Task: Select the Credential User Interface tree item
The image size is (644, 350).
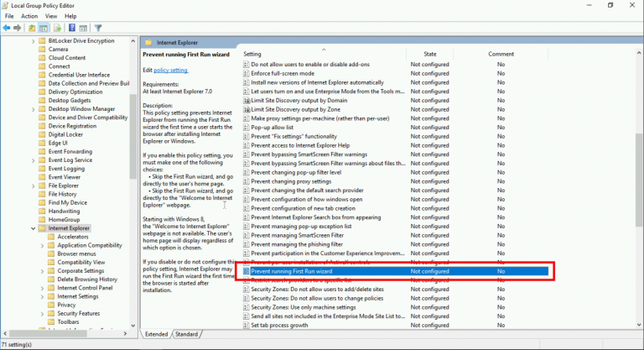Action: [x=79, y=75]
